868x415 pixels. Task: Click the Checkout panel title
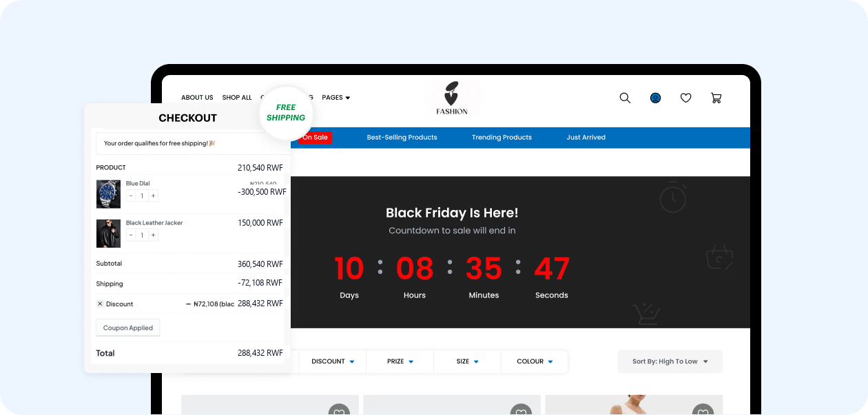click(x=187, y=118)
